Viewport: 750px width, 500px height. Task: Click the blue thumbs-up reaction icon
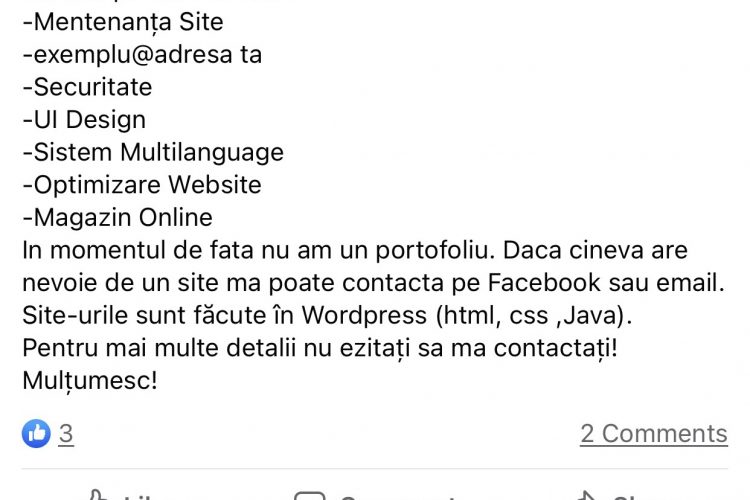pos(36,433)
